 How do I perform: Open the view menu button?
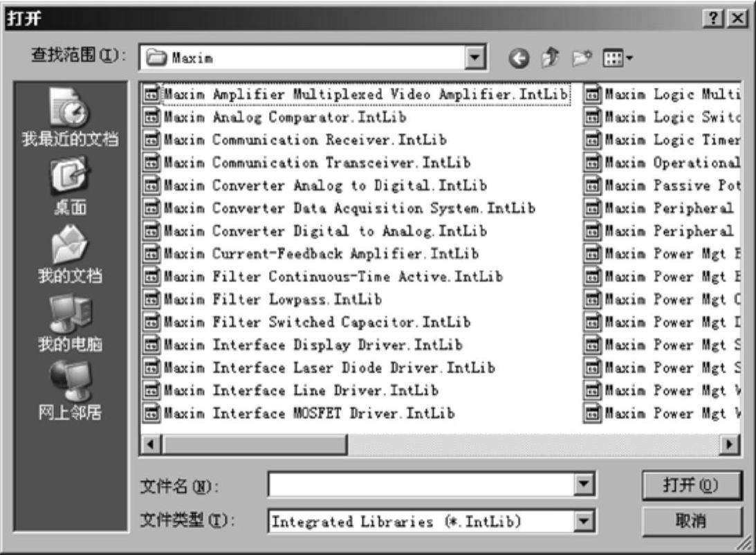618,58
